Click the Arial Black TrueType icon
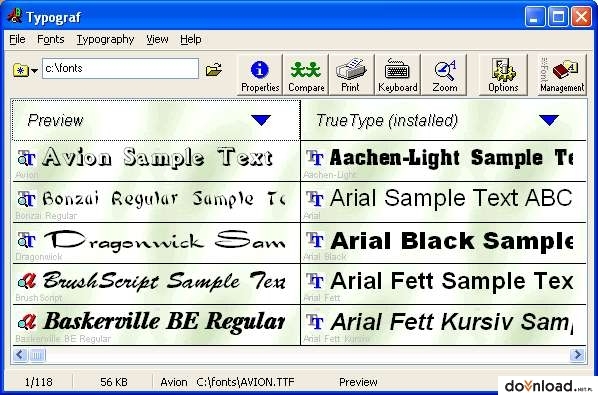The width and height of the screenshot is (598, 395). tap(315, 240)
